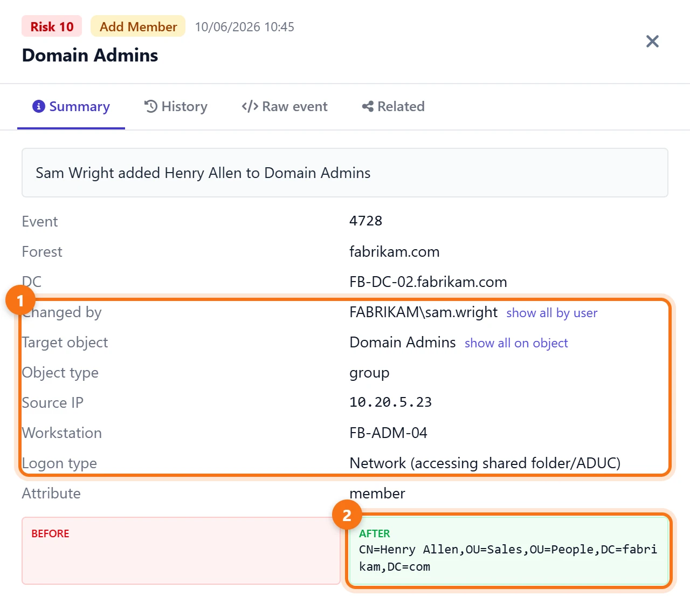
Task: Select the DC value FB-DC-02.fabrikam.com
Action: 428,282
